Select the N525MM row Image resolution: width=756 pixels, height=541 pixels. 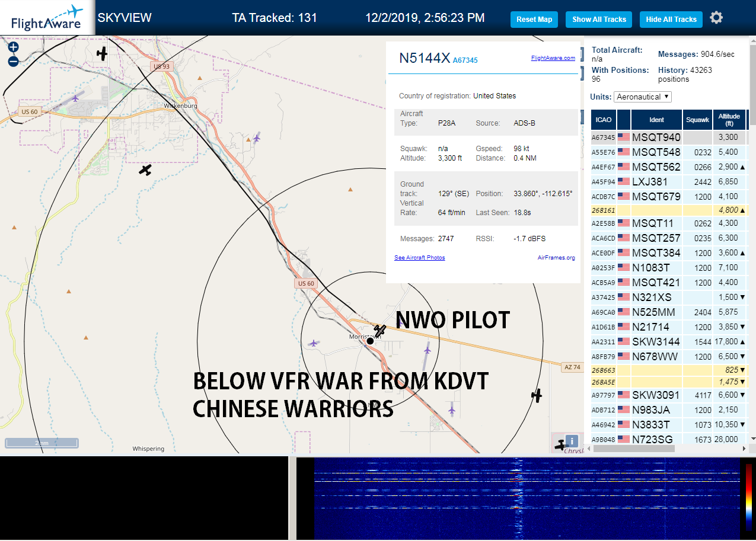coord(669,312)
